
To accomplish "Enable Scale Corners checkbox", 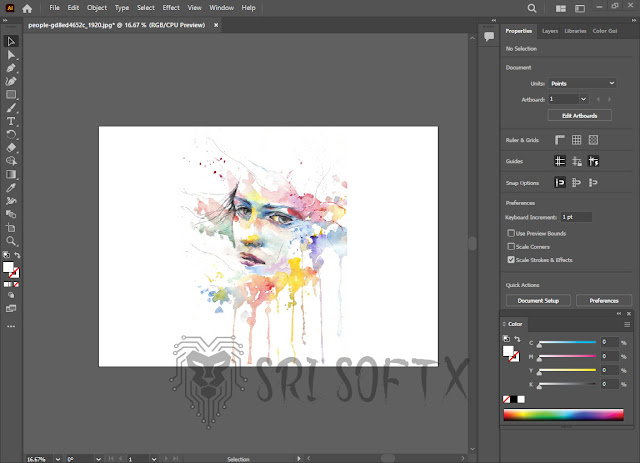I will click(x=511, y=247).
